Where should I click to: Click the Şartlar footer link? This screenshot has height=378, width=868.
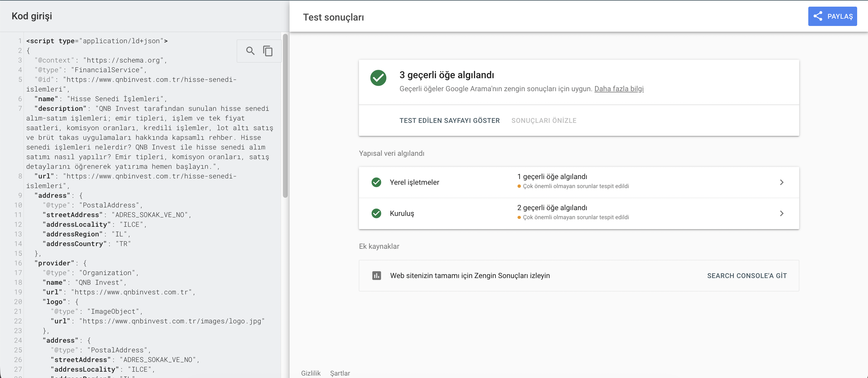pyautogui.click(x=340, y=373)
